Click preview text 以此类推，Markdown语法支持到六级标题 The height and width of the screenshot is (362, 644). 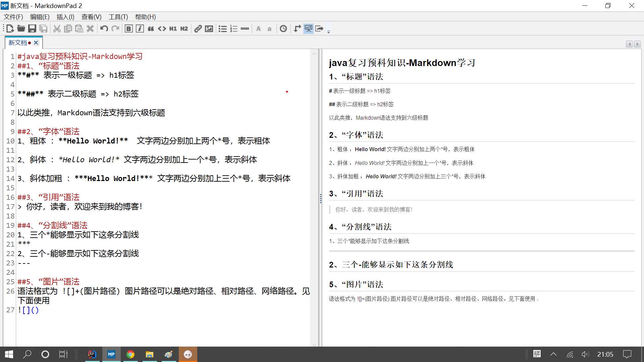point(378,118)
